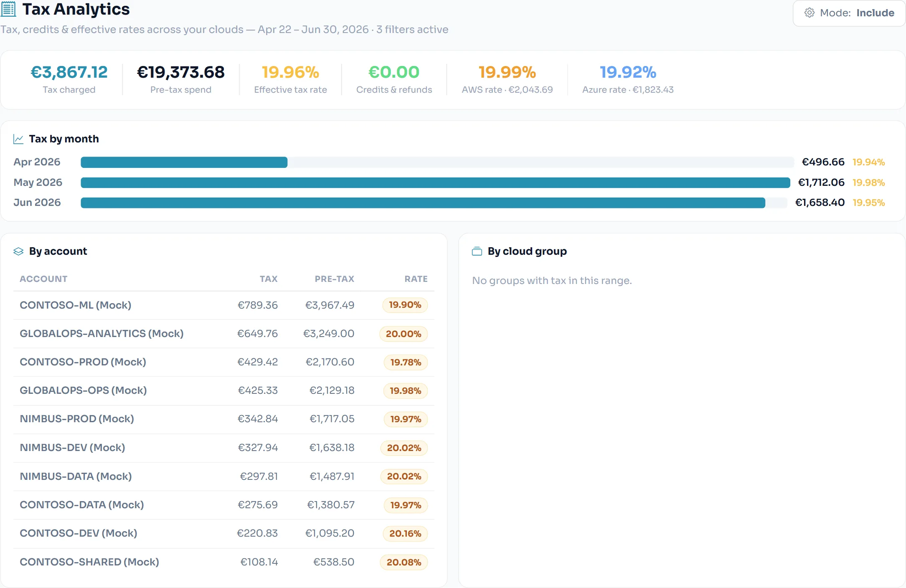Click the No groups with tax message
This screenshot has height=588, width=906.
(552, 281)
